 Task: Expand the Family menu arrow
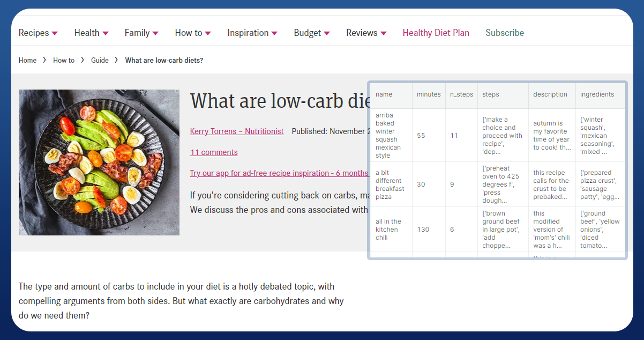click(x=155, y=33)
